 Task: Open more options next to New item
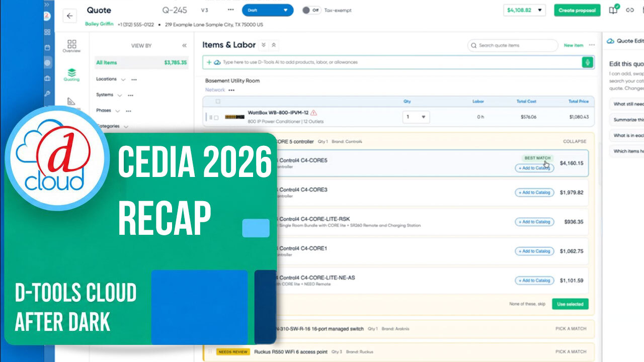coord(592,45)
